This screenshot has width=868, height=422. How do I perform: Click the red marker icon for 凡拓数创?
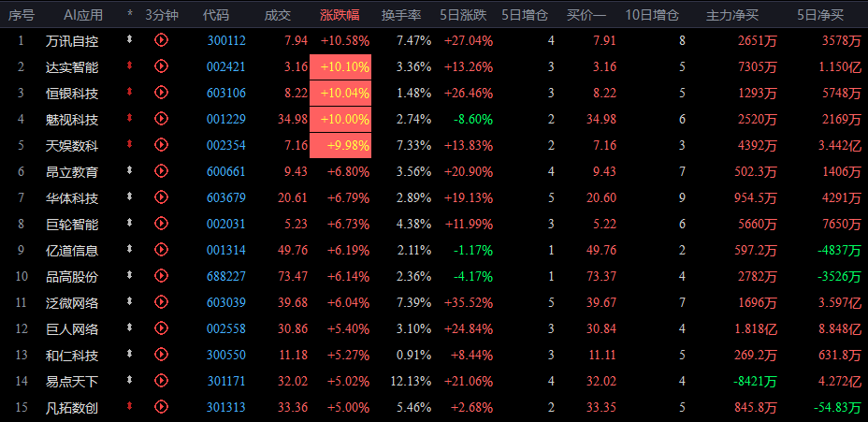tap(129, 406)
